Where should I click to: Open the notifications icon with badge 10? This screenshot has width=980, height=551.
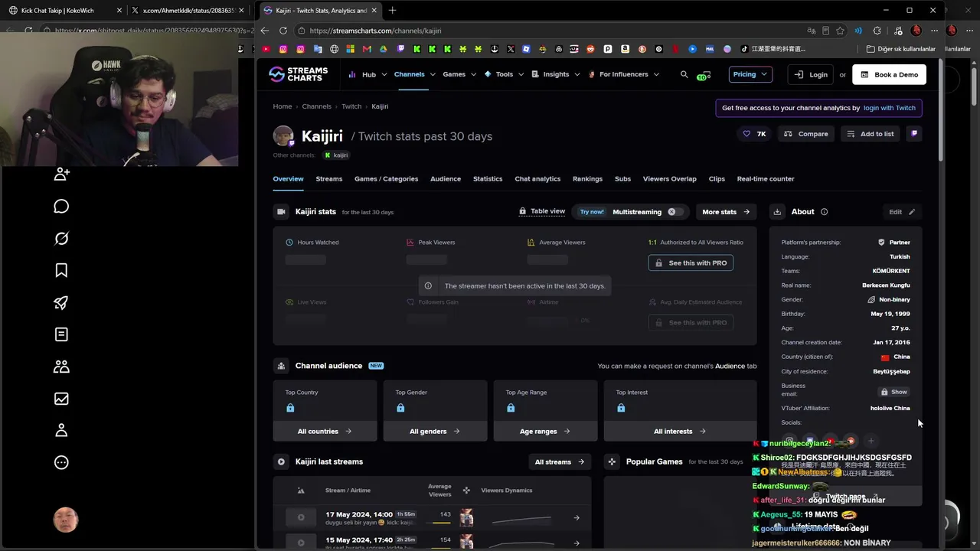[x=704, y=74]
